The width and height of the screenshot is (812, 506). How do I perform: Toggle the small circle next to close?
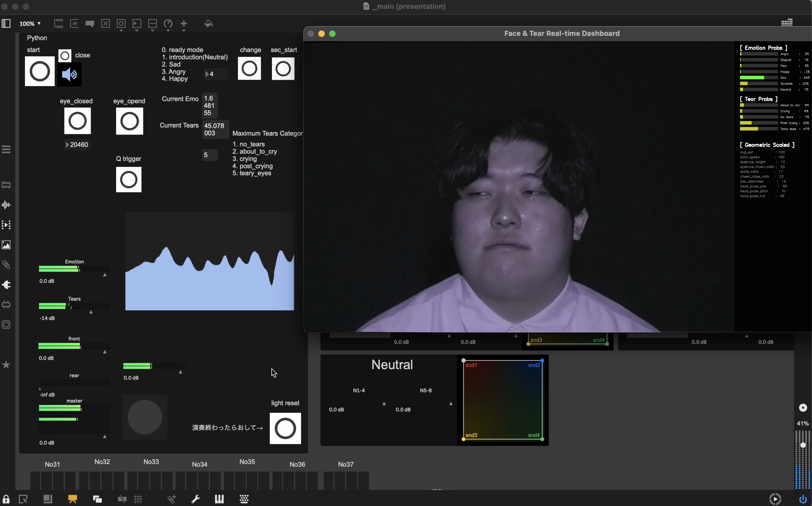[x=65, y=56]
